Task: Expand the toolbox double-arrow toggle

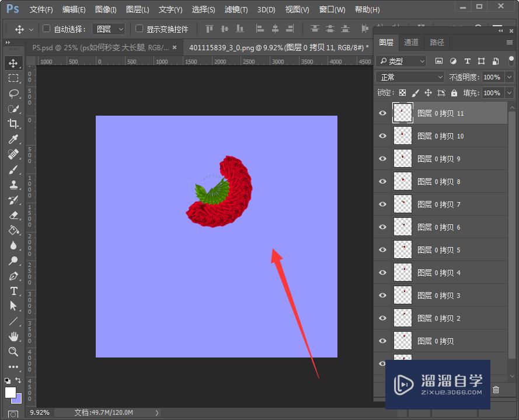Action: point(8,43)
